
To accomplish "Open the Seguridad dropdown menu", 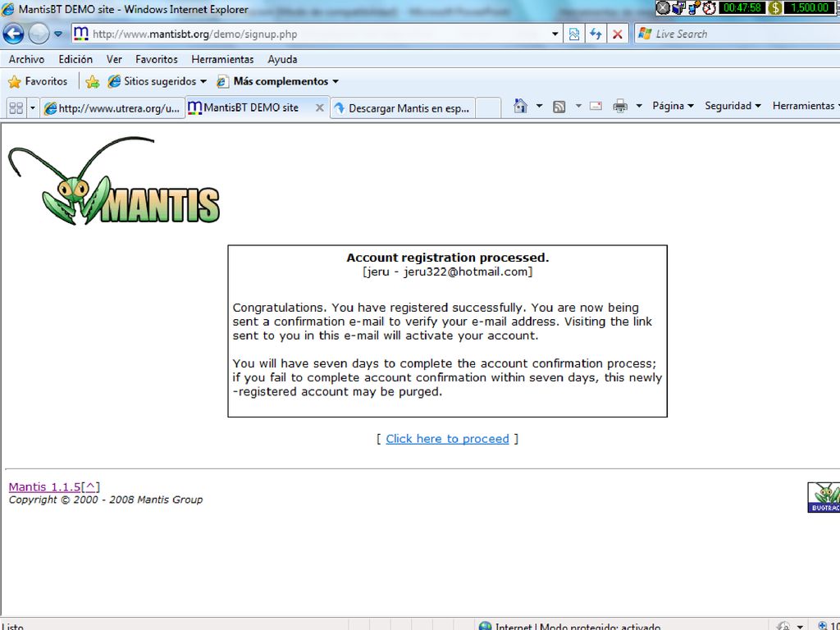I will (733, 106).
